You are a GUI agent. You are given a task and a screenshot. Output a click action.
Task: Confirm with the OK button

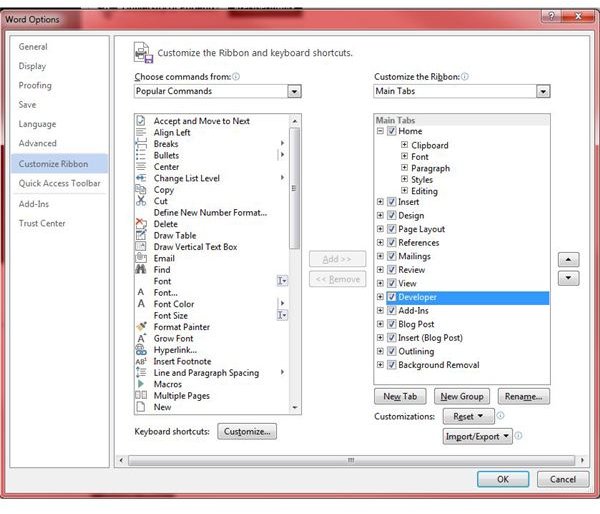click(503, 479)
